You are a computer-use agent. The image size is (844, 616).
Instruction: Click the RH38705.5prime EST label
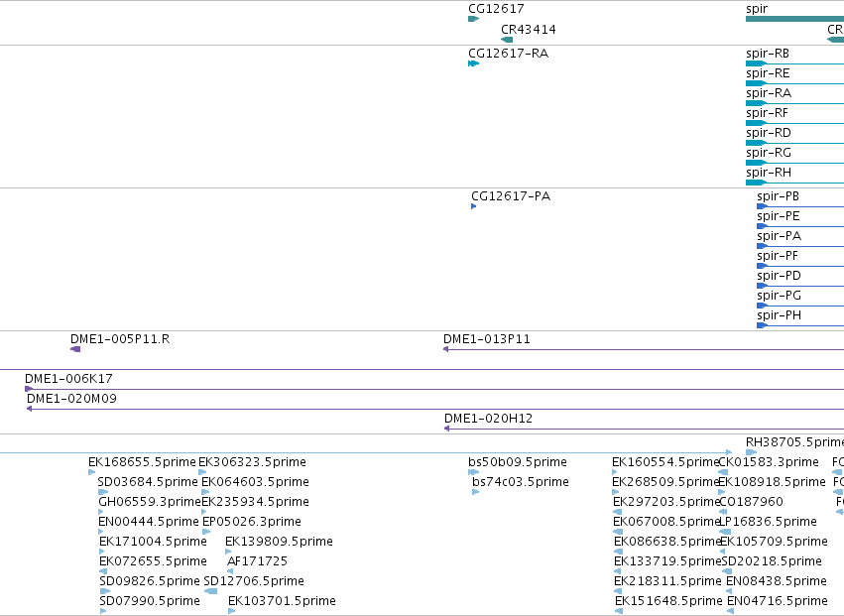tap(794, 442)
